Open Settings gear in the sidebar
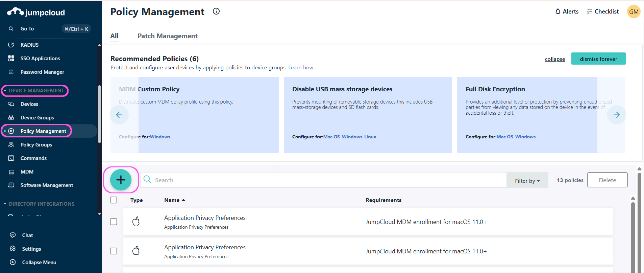Viewport: 644px width, 273px height. click(x=13, y=249)
